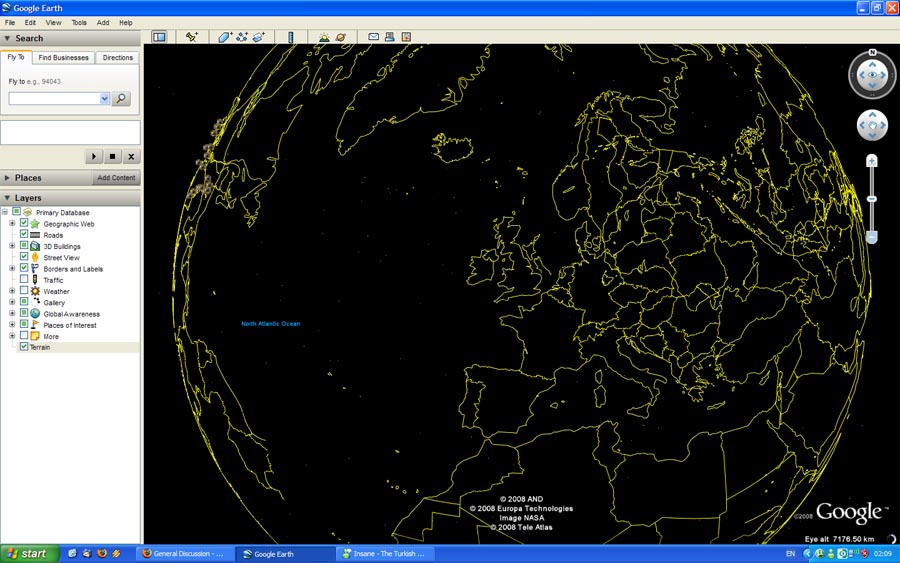Switch to the Find Businesses tab
The image size is (900, 563).
click(x=63, y=57)
